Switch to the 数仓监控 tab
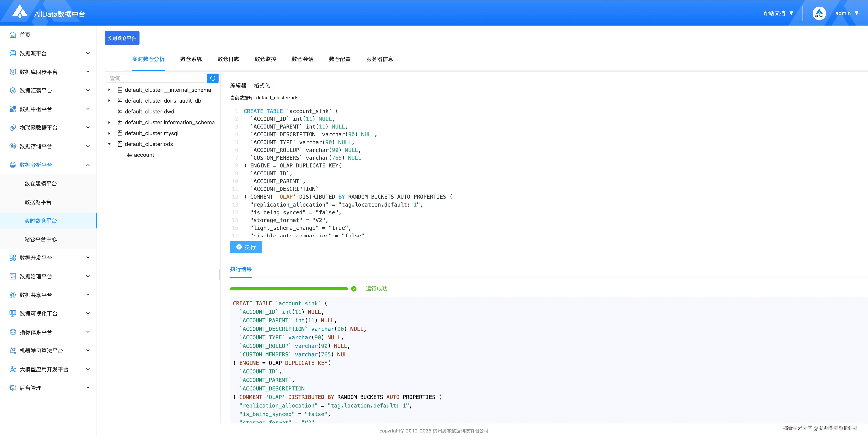868x441 pixels. [265, 59]
